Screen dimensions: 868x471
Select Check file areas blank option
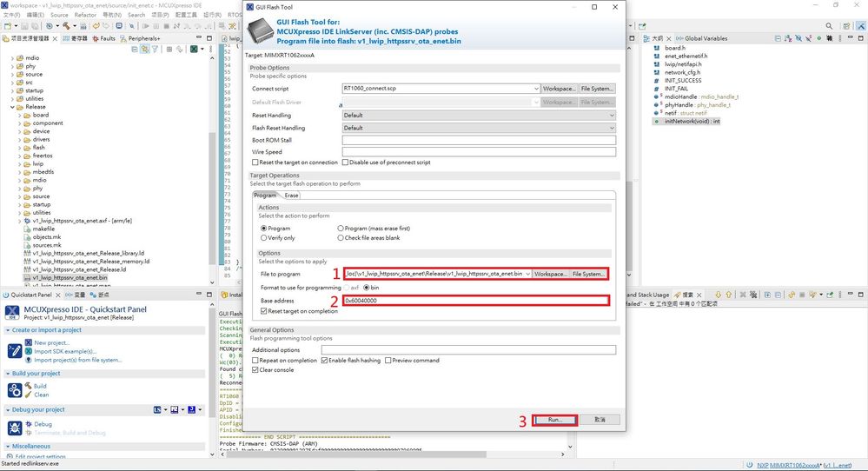[341, 238]
